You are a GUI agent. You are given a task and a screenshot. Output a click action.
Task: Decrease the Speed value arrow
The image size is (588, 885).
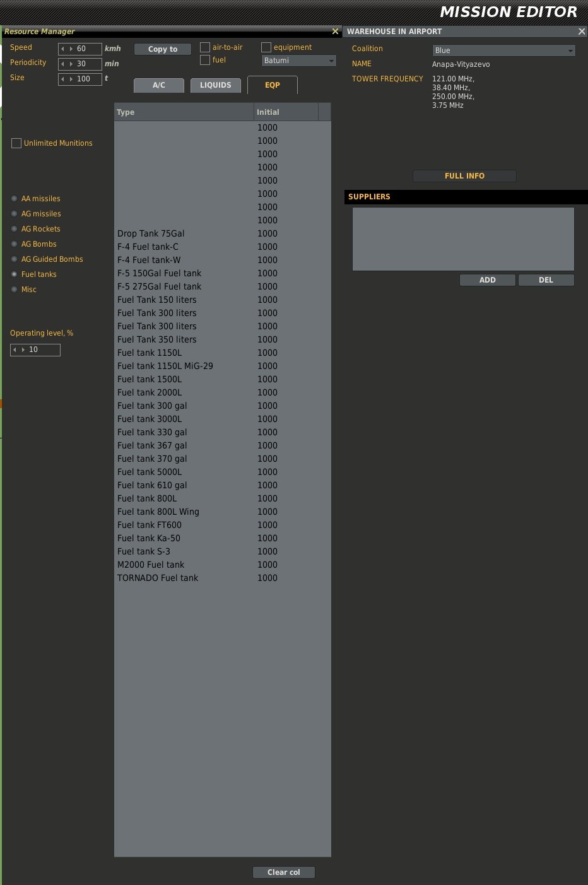coord(62,49)
